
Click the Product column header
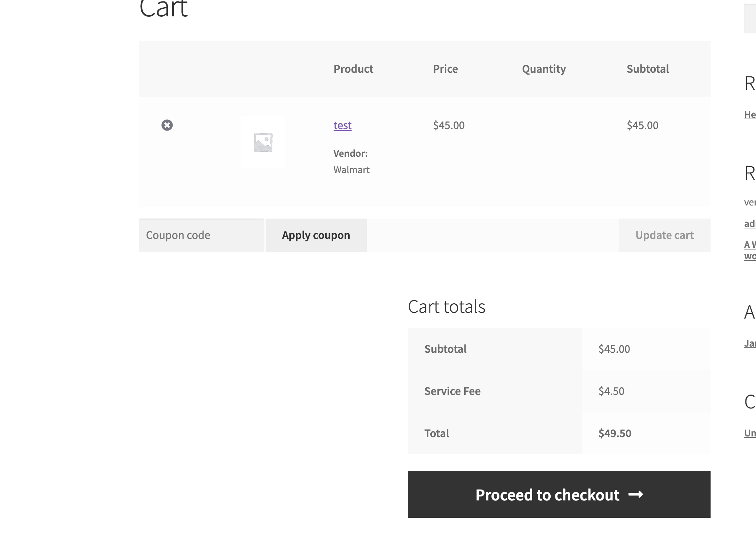pyautogui.click(x=353, y=69)
